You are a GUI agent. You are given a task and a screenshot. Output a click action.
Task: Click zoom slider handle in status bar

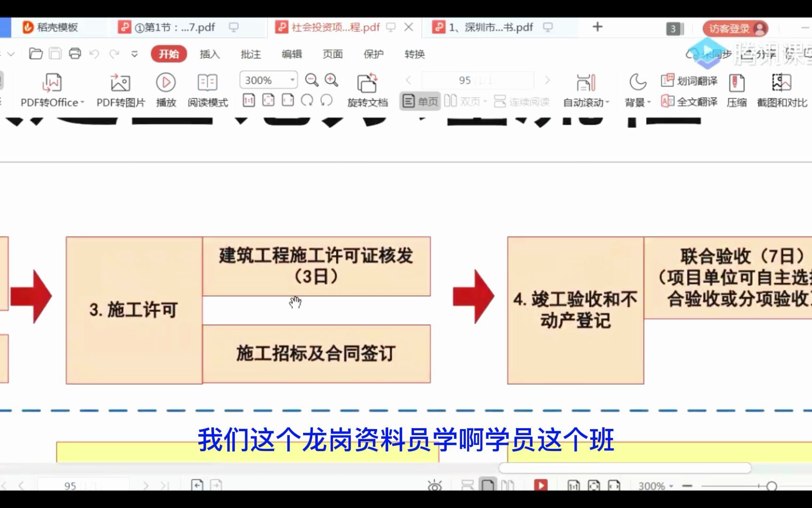click(x=771, y=486)
